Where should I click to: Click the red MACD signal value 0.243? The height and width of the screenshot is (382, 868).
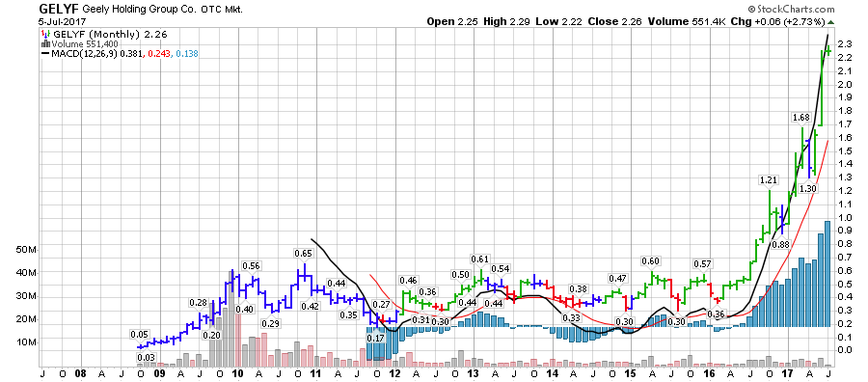pyautogui.click(x=159, y=54)
